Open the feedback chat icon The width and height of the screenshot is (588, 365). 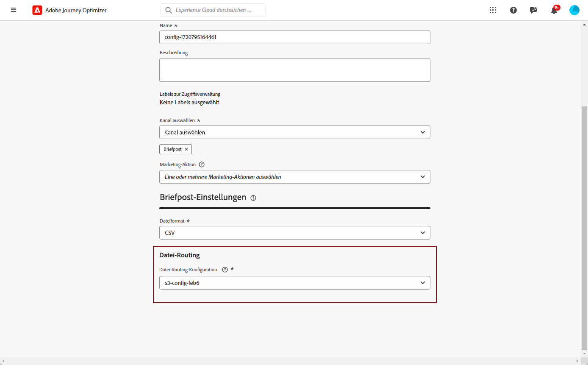(x=533, y=10)
